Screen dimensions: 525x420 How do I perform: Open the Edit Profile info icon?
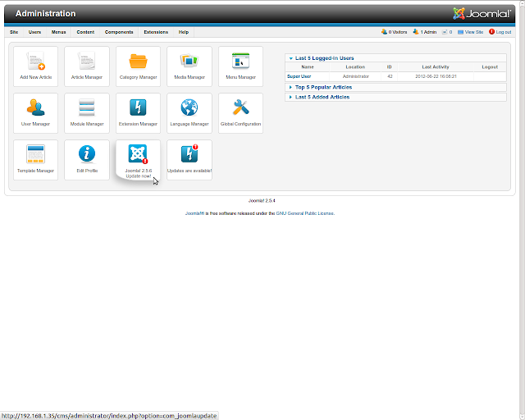87,160
